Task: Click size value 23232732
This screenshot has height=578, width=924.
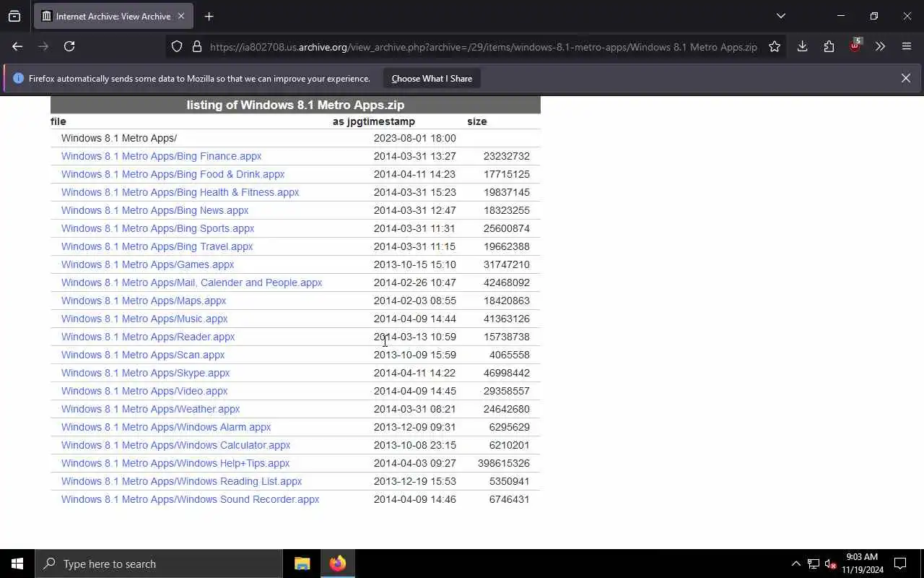Action: (506, 156)
